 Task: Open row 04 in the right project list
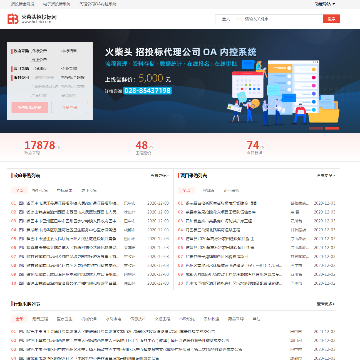pos(257,230)
